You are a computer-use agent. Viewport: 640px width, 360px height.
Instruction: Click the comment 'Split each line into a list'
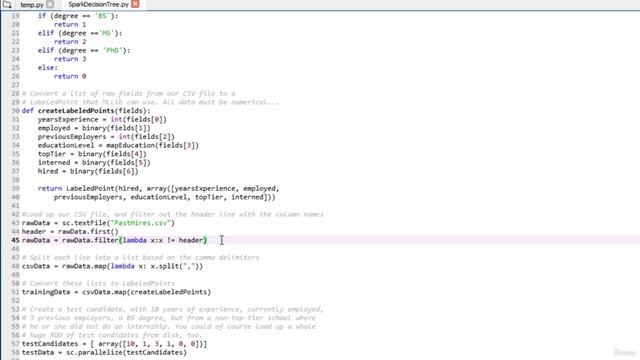click(140, 257)
